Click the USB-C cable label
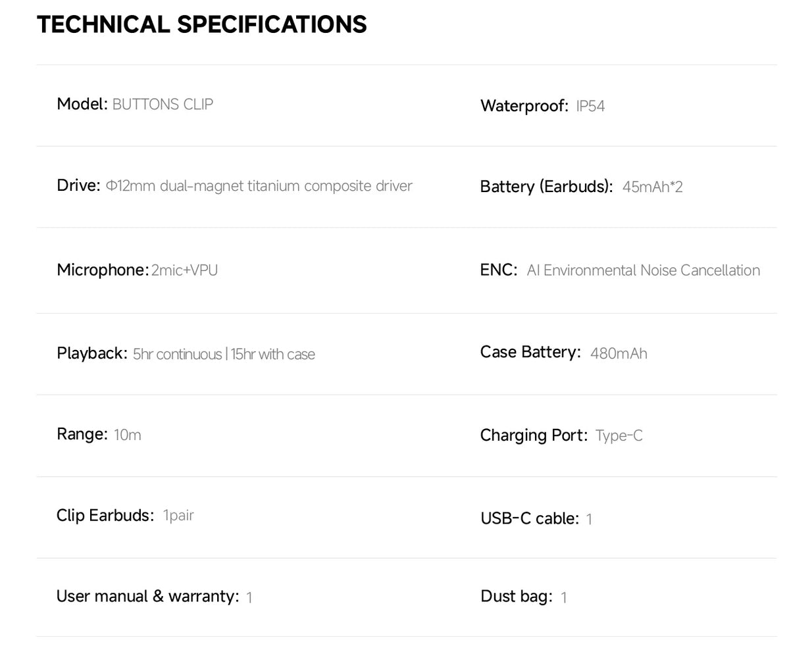Image resolution: width=812 pixels, height=650 pixels. [530, 519]
